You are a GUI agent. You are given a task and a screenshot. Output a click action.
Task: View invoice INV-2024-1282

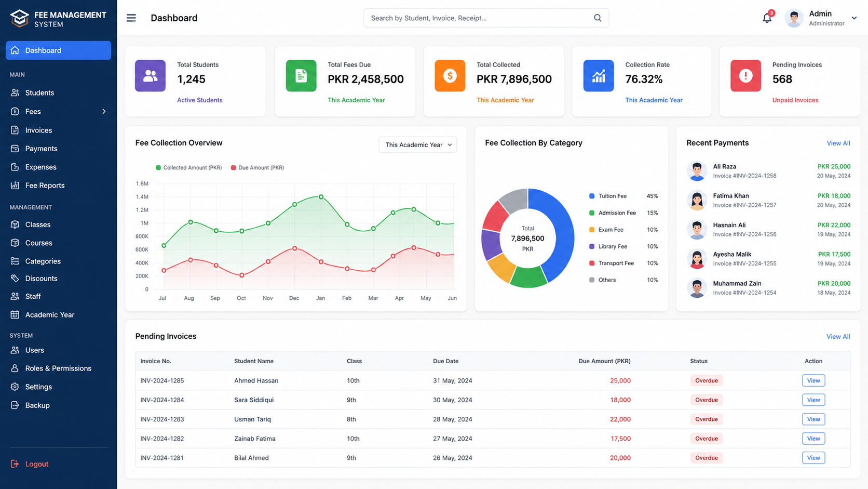point(813,439)
